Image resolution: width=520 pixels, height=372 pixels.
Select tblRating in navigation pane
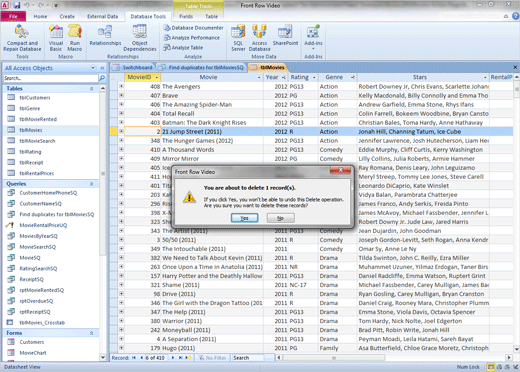pyautogui.click(x=30, y=152)
